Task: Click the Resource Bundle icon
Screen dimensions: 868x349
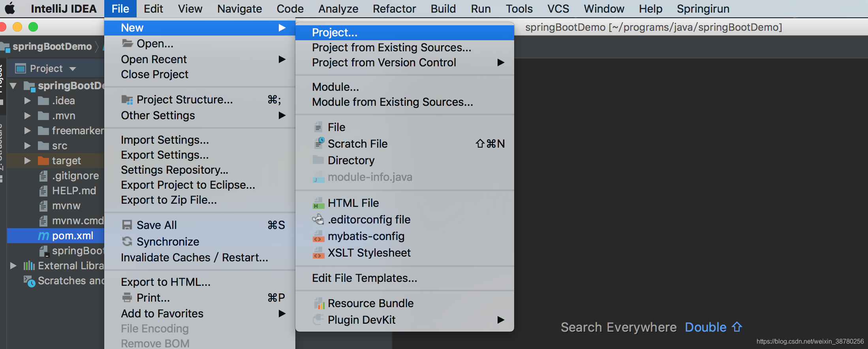Action: point(319,304)
